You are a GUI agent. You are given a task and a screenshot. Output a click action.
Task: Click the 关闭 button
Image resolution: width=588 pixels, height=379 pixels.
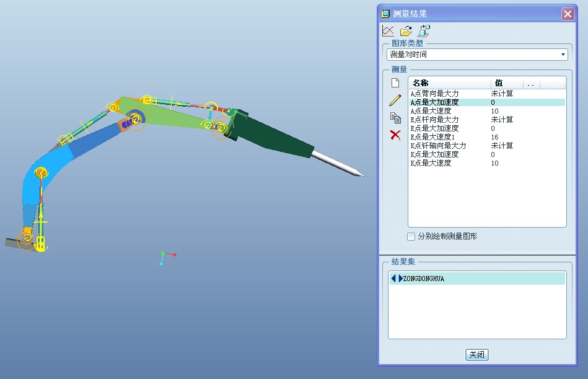476,355
